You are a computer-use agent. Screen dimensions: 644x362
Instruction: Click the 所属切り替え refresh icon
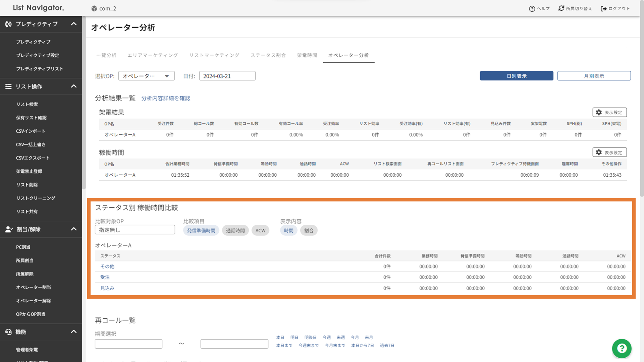[x=561, y=8]
